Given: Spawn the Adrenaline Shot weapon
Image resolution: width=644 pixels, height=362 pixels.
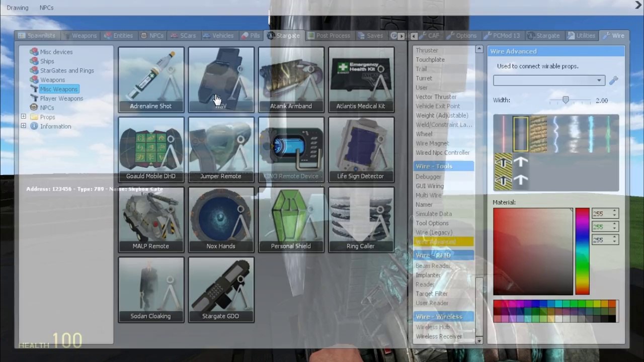Looking at the screenshot, I should [151, 79].
